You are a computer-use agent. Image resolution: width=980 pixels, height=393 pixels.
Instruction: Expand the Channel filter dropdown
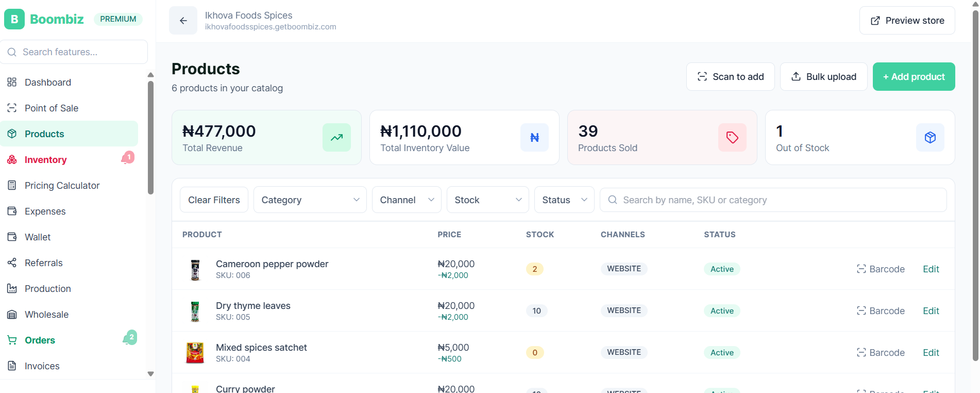pos(407,200)
